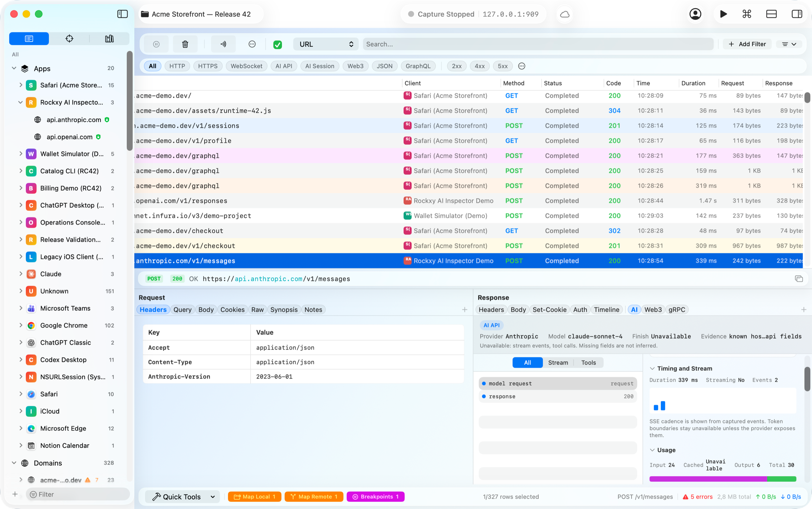The height and width of the screenshot is (509, 812).
Task: Click the more protocol filters ellipsis icon
Action: [521, 66]
